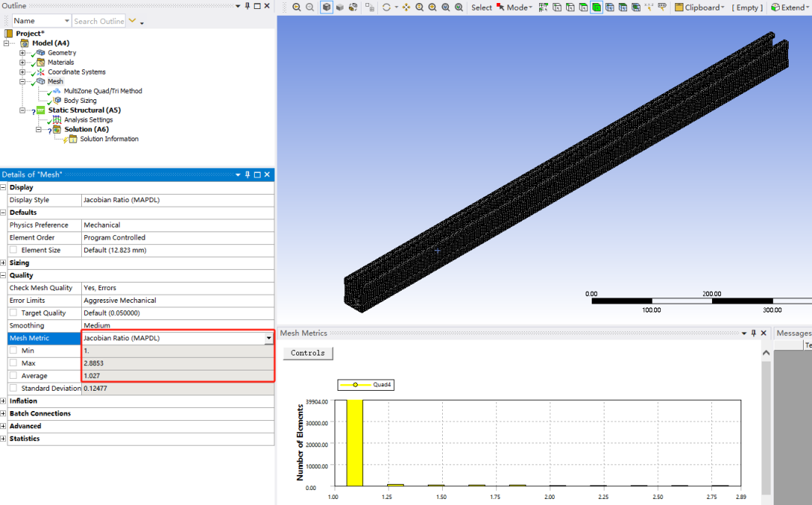Pin the Details of Mesh panel

point(247,174)
